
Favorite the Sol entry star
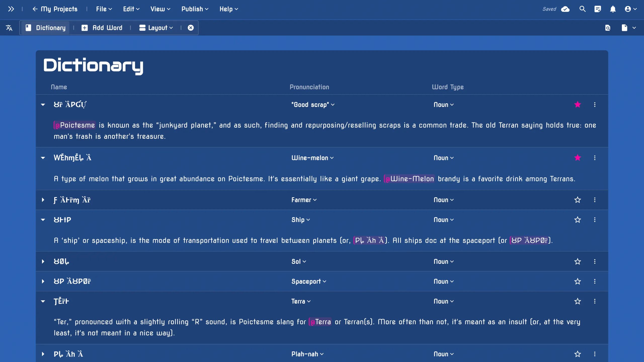click(578, 261)
